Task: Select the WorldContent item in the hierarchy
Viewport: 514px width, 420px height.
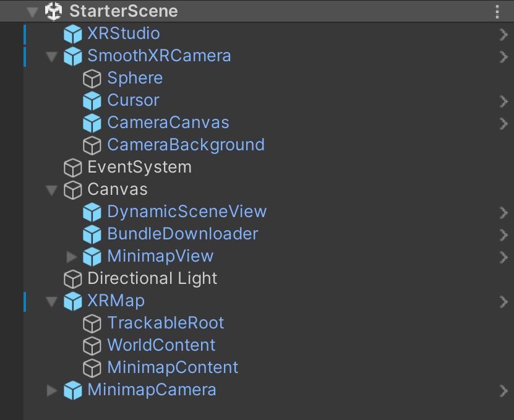Action: [161, 345]
